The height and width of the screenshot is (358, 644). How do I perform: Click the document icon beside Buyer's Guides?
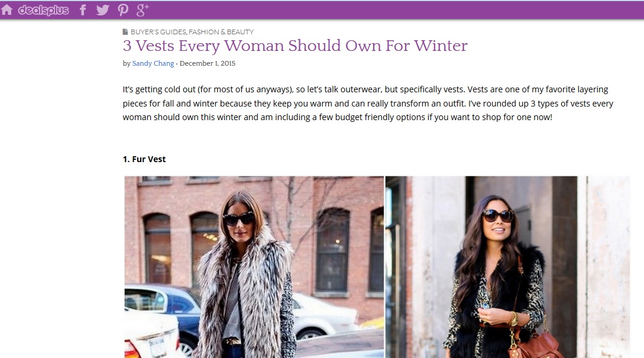pos(125,31)
